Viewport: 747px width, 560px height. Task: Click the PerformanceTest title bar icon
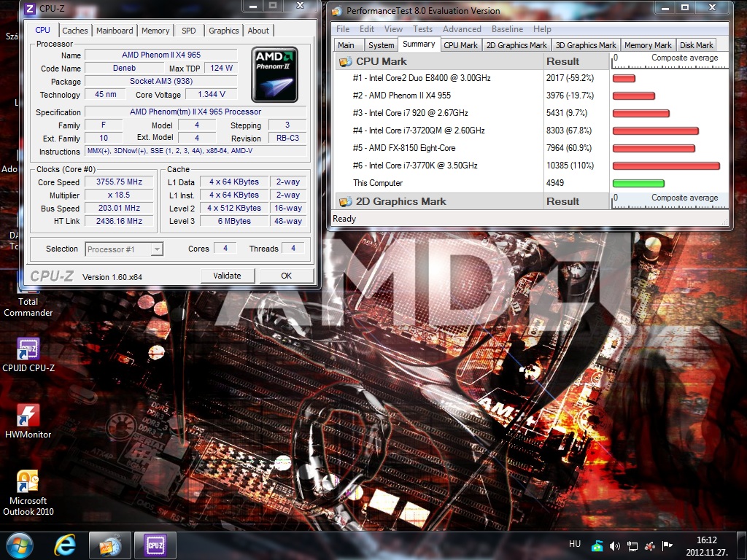pos(337,10)
